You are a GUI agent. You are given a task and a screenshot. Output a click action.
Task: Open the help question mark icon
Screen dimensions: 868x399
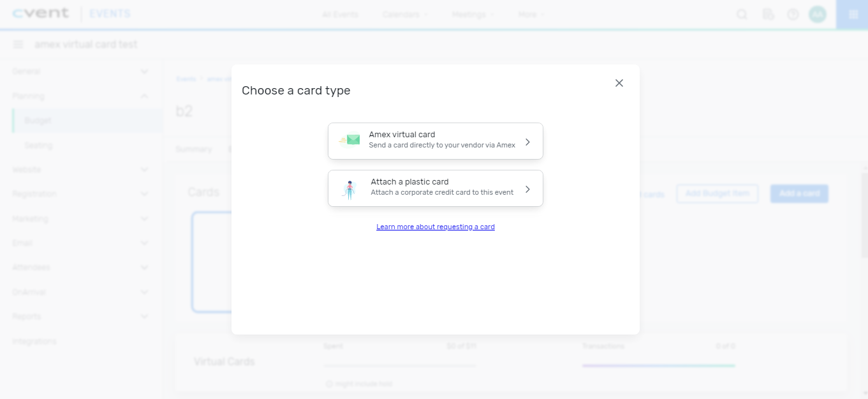(x=793, y=13)
